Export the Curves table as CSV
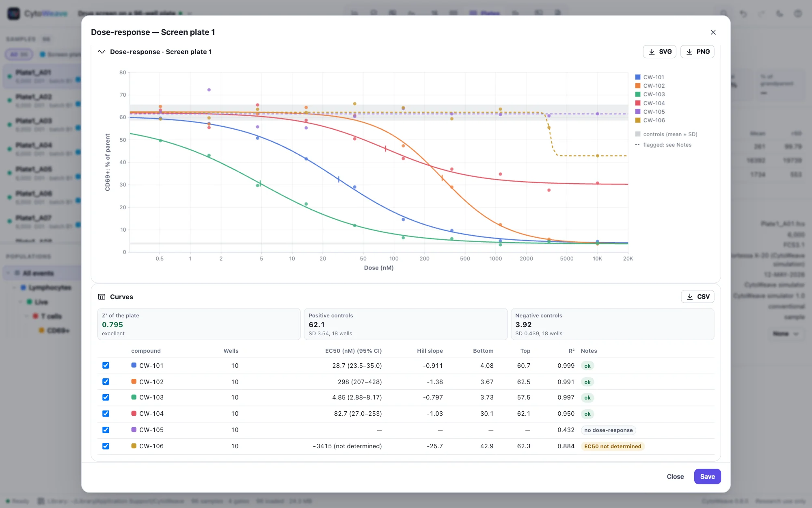The height and width of the screenshot is (508, 812). click(698, 297)
